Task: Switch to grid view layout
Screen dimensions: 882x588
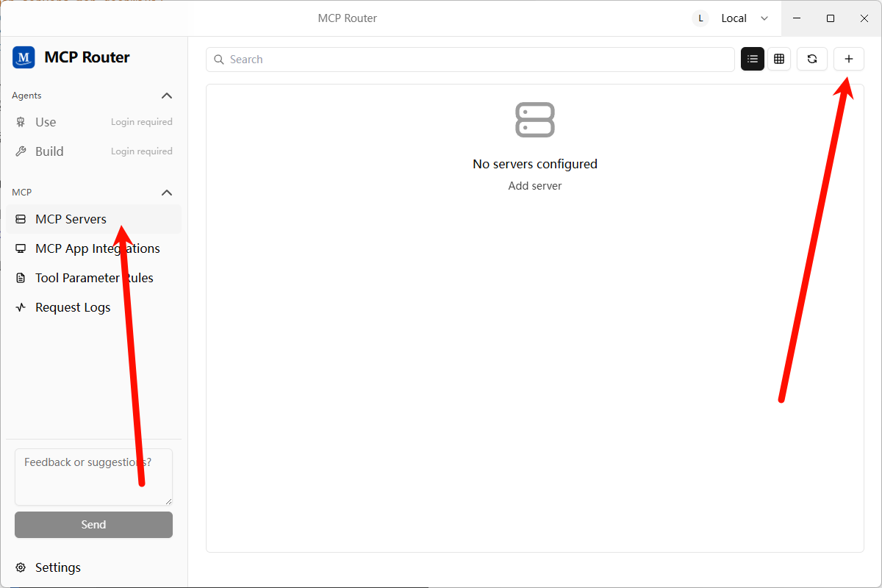Action: click(x=779, y=60)
